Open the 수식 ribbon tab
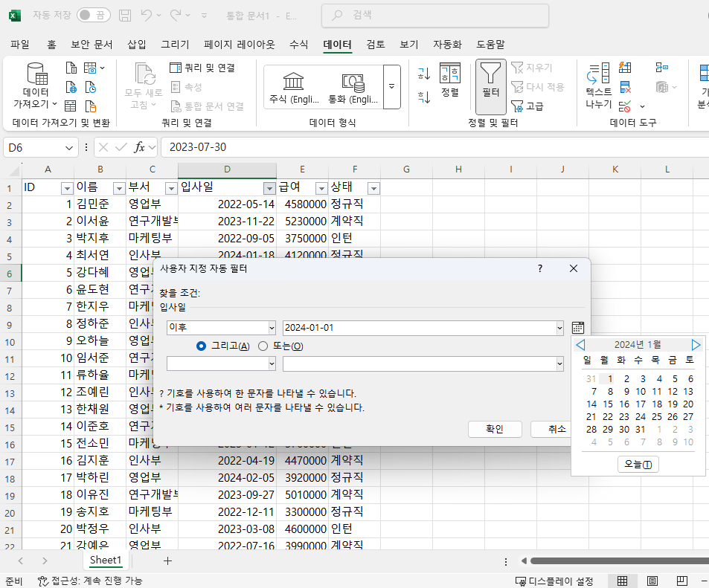Viewport: 709px width, 588px height. point(298,44)
